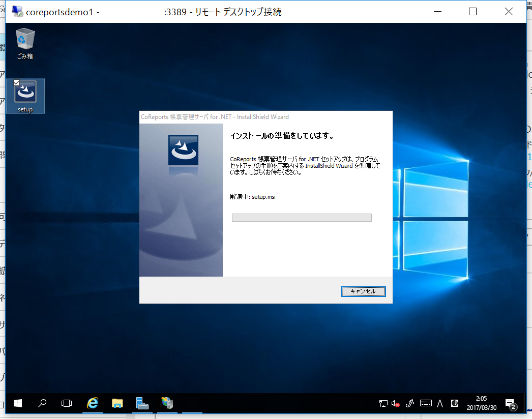This screenshot has width=532, height=419.
Task: Open the touch keyboard tray icon
Action: pos(426,403)
